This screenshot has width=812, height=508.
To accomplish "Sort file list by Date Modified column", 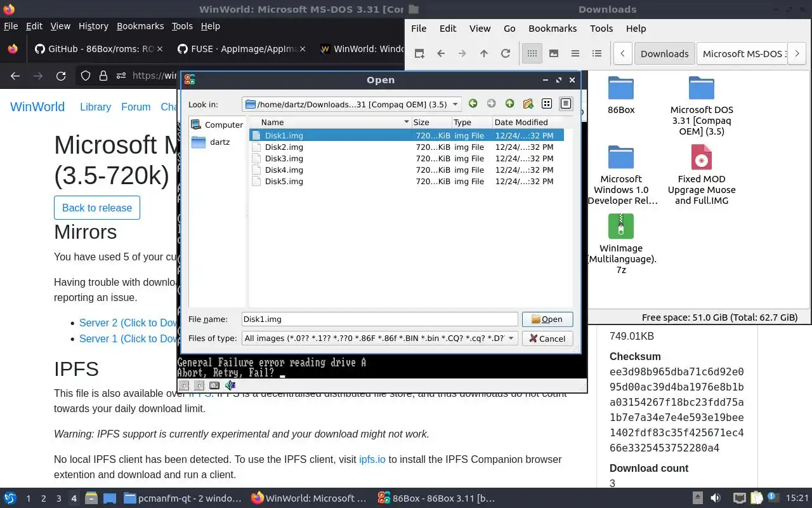I will (x=528, y=122).
